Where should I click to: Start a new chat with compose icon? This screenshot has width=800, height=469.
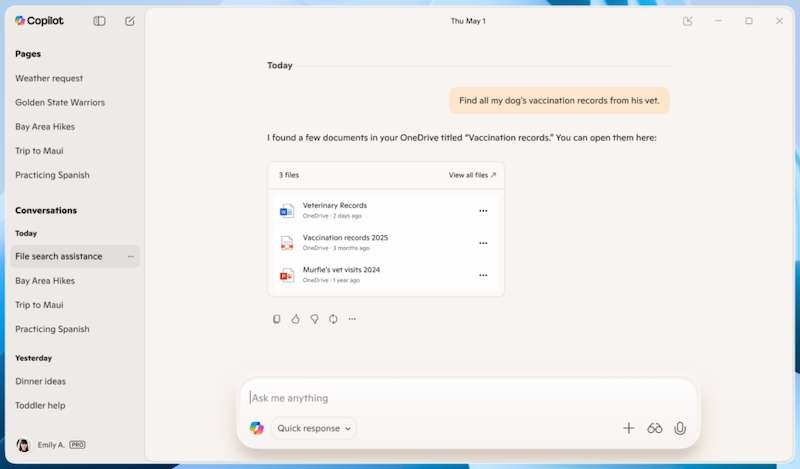pyautogui.click(x=130, y=21)
